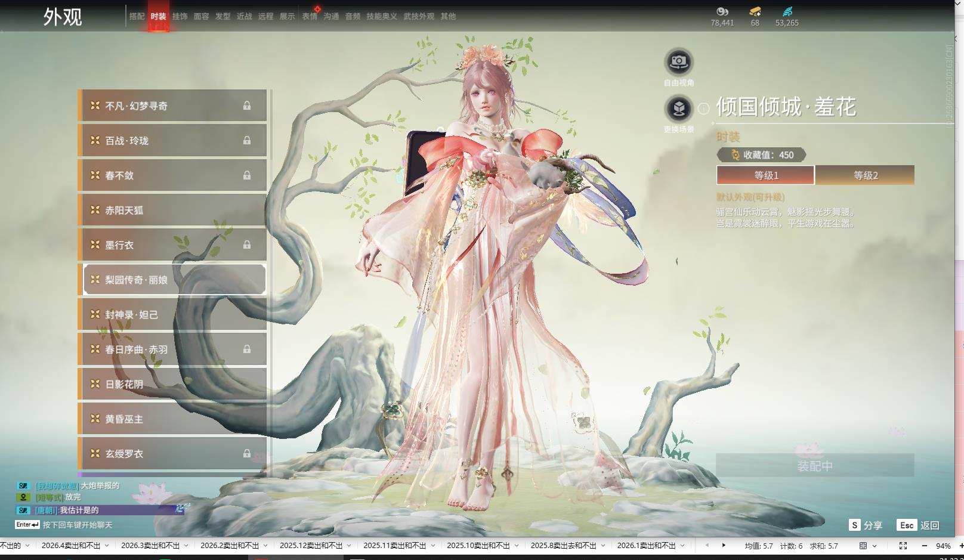Open dropdown on sheet 2025.10卖出和不出
Viewport: 964px width, 560px height.
[x=517, y=546]
